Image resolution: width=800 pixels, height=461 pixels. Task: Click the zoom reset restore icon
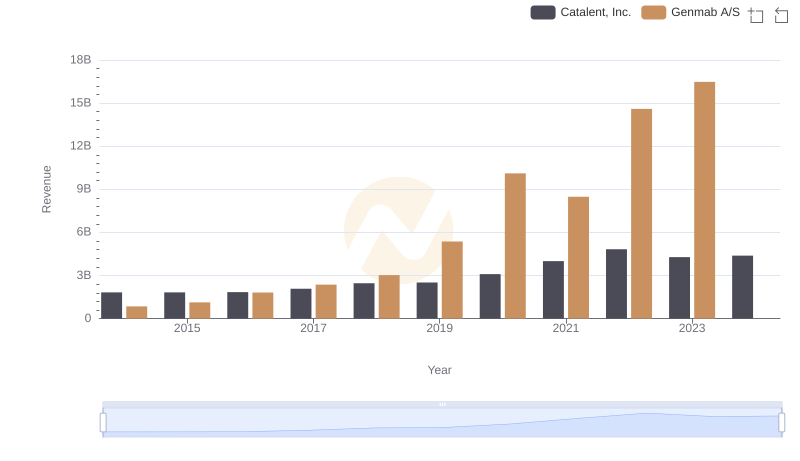pyautogui.click(x=781, y=15)
